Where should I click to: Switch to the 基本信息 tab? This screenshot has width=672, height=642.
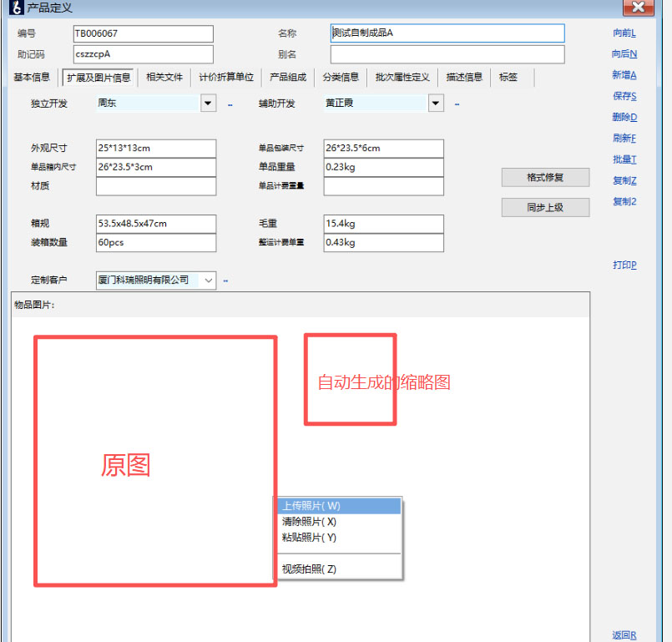click(x=32, y=78)
